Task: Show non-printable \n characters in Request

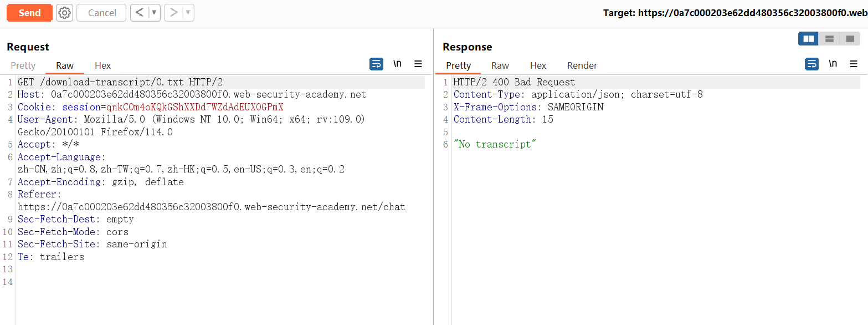Action: pos(397,64)
